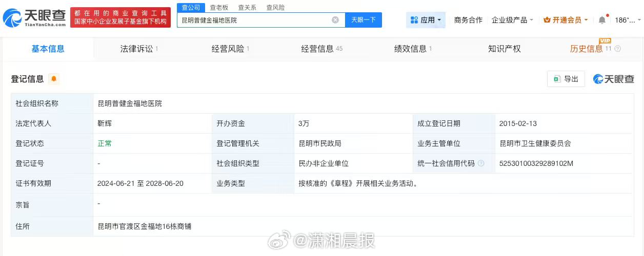Open the 商务合作 link
This screenshot has height=256, width=644.
pos(468,20)
